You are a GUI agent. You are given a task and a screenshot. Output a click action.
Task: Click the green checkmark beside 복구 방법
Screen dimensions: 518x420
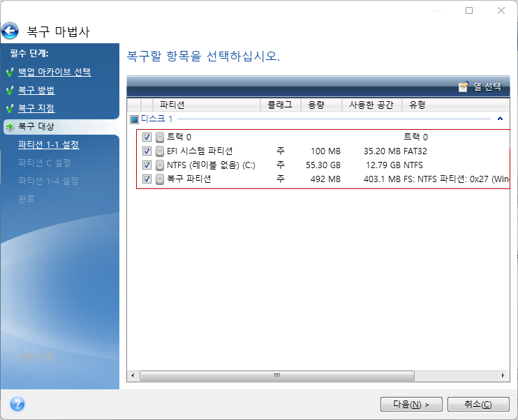[x=10, y=90]
